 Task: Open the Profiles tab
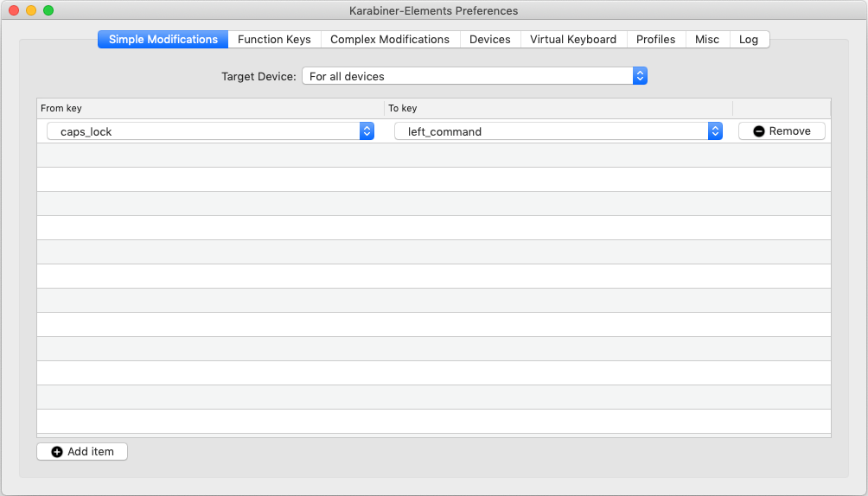[655, 39]
